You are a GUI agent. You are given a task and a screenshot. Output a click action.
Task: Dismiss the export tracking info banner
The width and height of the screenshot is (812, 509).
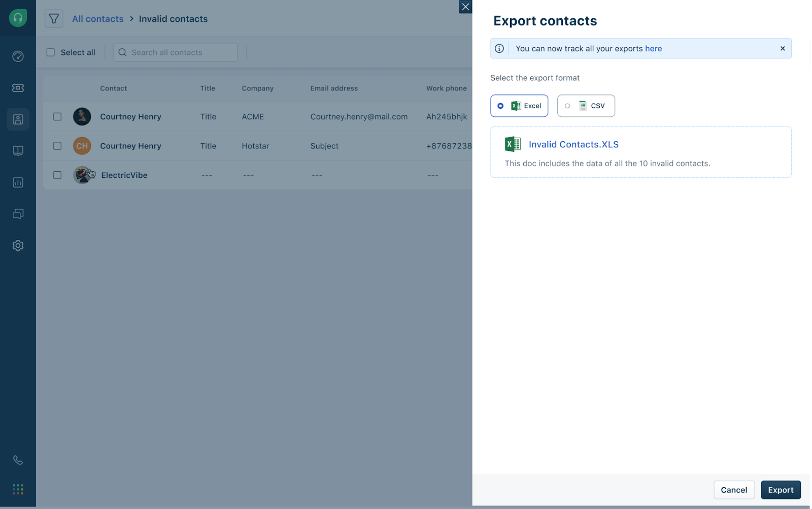coord(783,49)
